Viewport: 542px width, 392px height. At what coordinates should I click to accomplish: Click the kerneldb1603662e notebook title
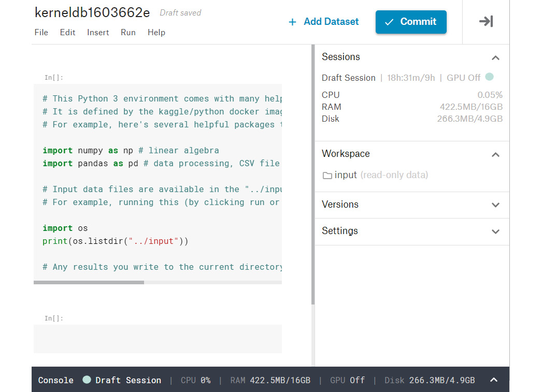92,12
